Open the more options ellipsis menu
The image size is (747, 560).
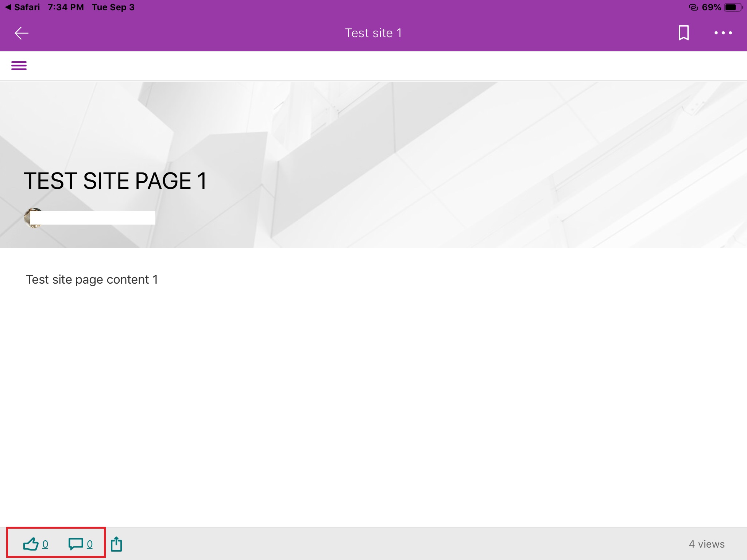[x=723, y=33]
